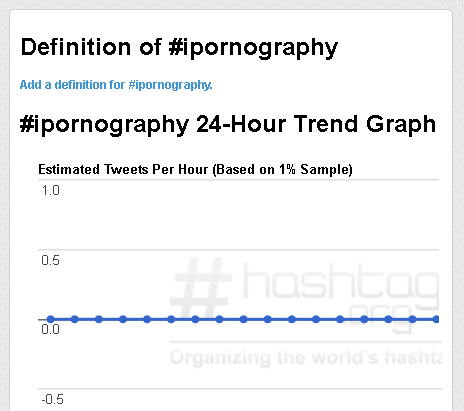Open the 'Add a definition for #ipornography' link
The image size is (464, 411).
point(116,85)
